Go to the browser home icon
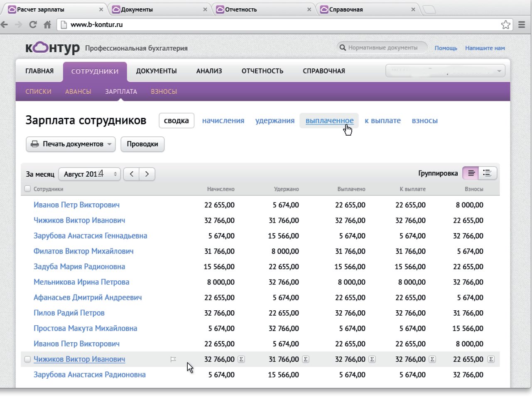The width and height of the screenshot is (532, 397). pyautogui.click(x=47, y=24)
